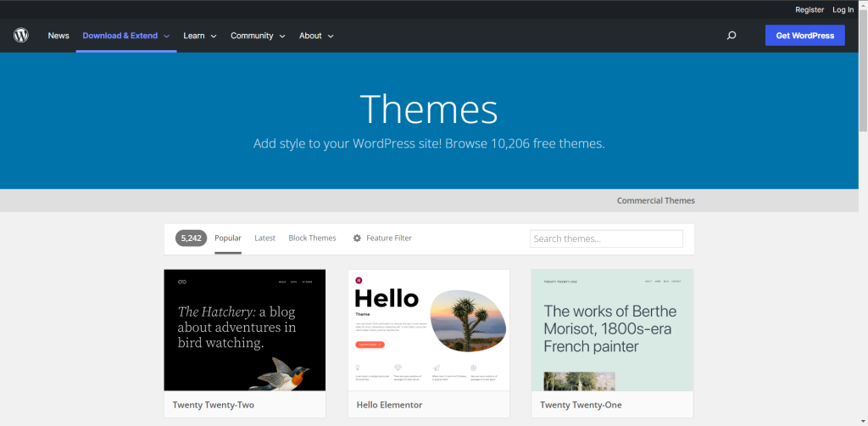Click the vertical page scrollbar thumb

(x=863, y=70)
